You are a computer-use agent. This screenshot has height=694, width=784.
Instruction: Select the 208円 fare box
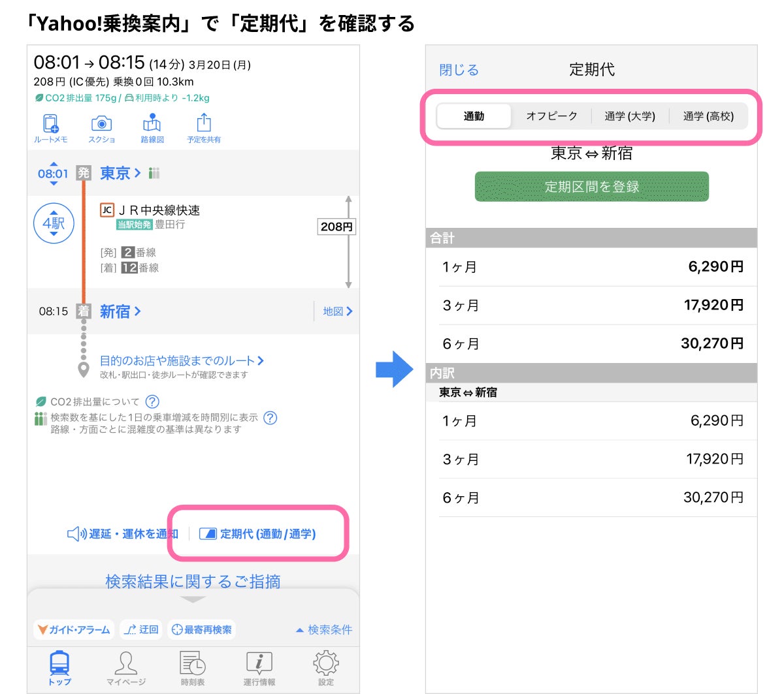coord(336,227)
